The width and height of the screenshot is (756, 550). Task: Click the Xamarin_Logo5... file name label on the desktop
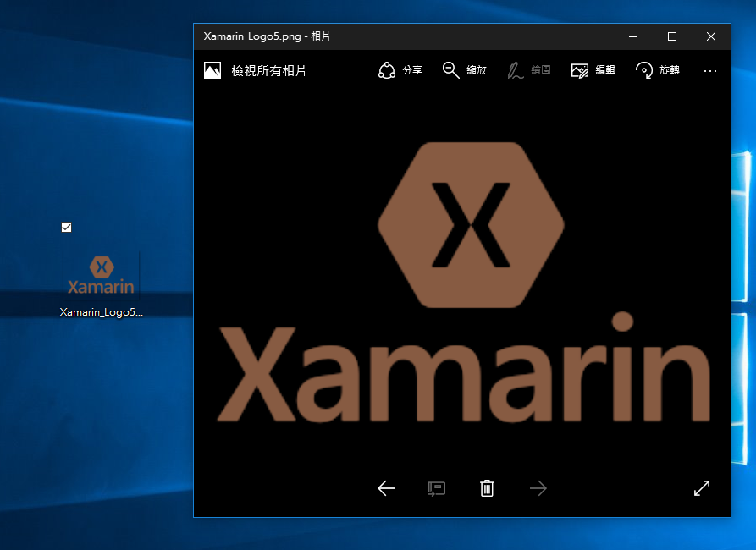coord(102,312)
